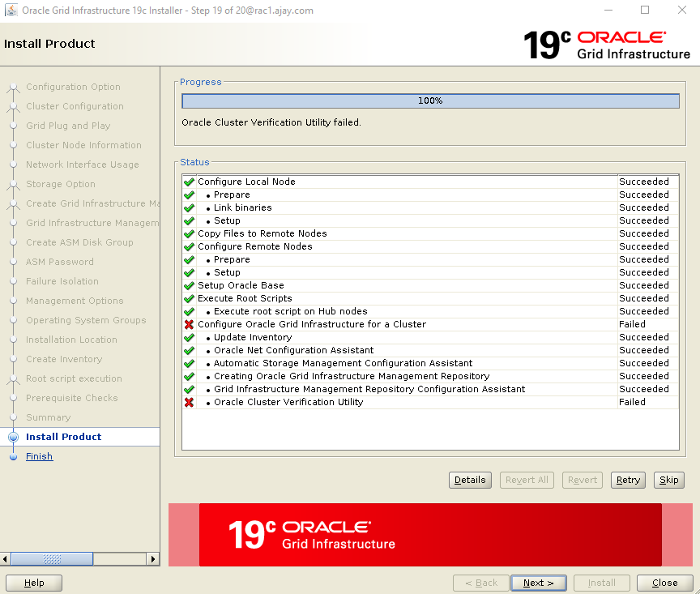Screen dimensions: 700x594
Task: Click the Network Interface Usage step
Action: [x=83, y=165]
